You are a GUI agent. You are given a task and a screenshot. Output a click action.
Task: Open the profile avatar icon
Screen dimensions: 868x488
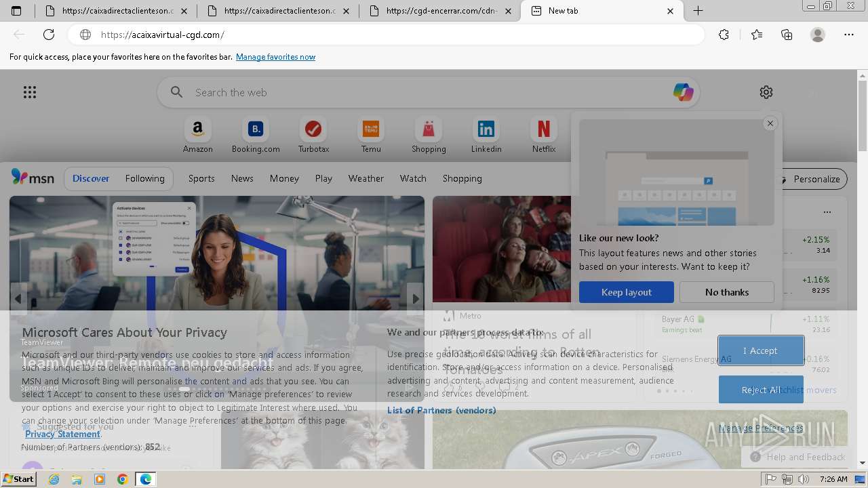click(818, 35)
